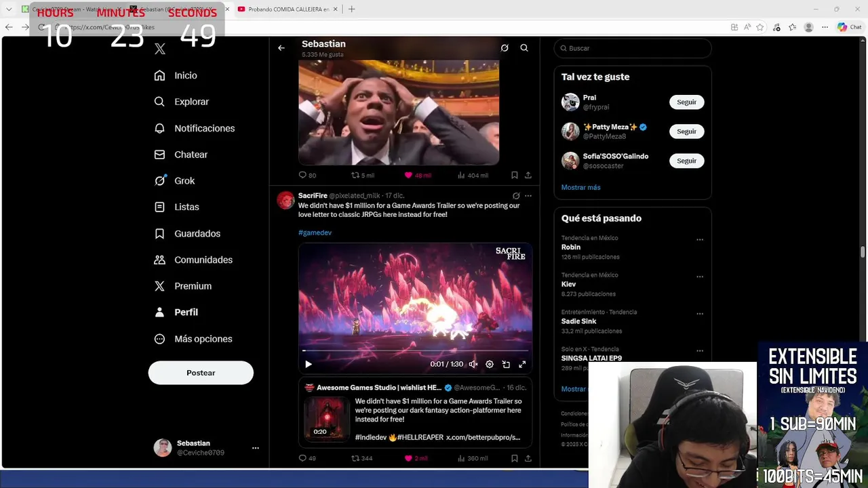The width and height of the screenshot is (868, 488).
Task: Go to Inicio in the sidebar
Action: click(176, 75)
